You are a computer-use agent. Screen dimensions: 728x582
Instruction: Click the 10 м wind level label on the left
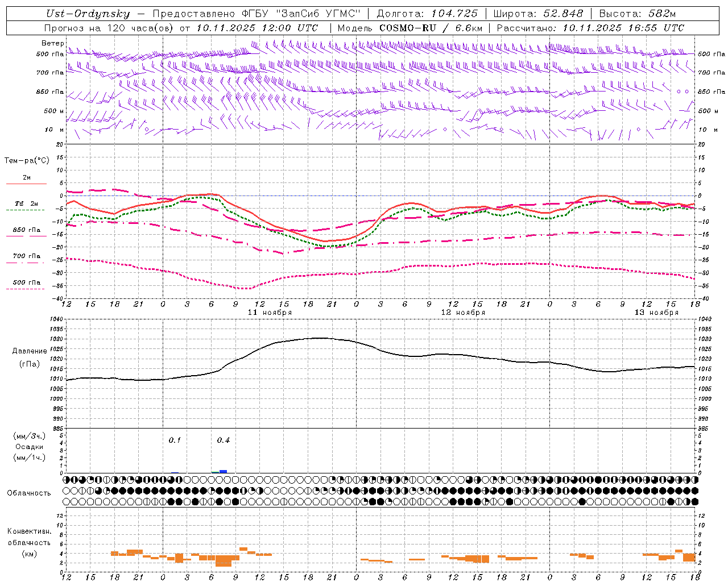[55, 130]
